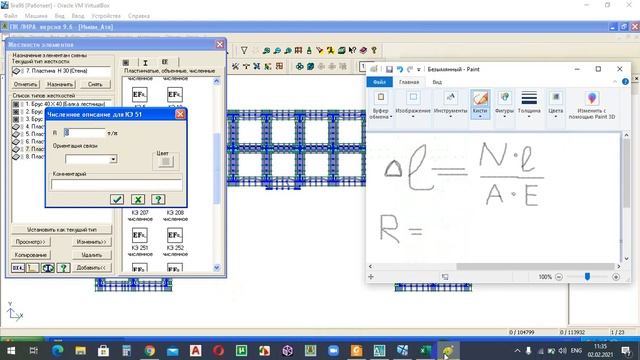Screen dimensions: 640x360
Task: Click the books icon in LIRA toolbar
Action: [363, 50]
